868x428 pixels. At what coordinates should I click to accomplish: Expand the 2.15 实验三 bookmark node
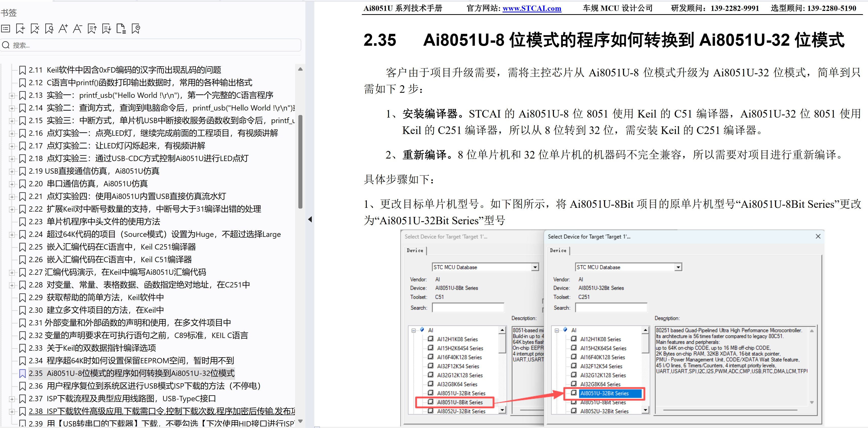12,121
